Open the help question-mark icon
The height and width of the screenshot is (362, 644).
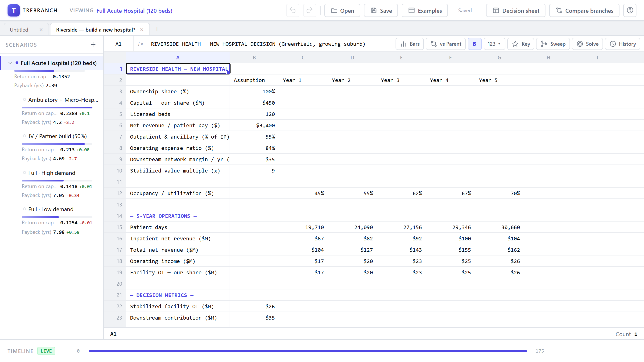(630, 11)
